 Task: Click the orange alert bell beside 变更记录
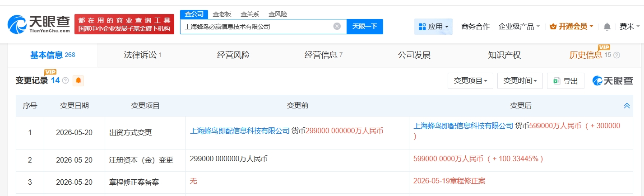click(79, 80)
